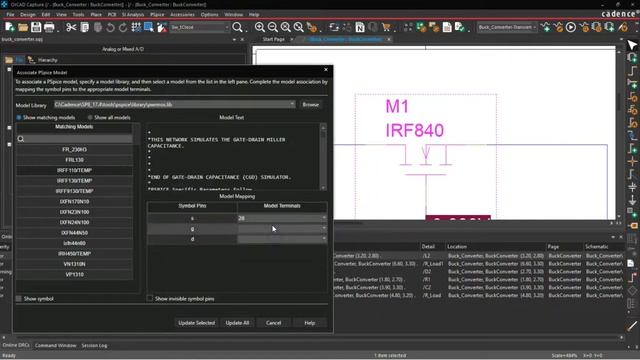640x360 pixels.
Task: Click the Area select icon
Action: point(149,27)
